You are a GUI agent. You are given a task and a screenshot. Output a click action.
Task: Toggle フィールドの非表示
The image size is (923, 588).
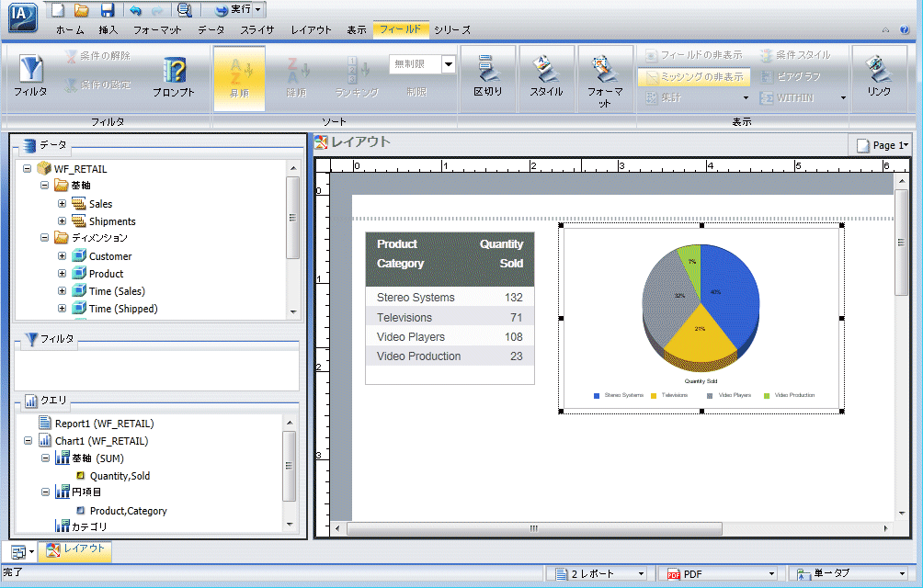click(x=693, y=55)
